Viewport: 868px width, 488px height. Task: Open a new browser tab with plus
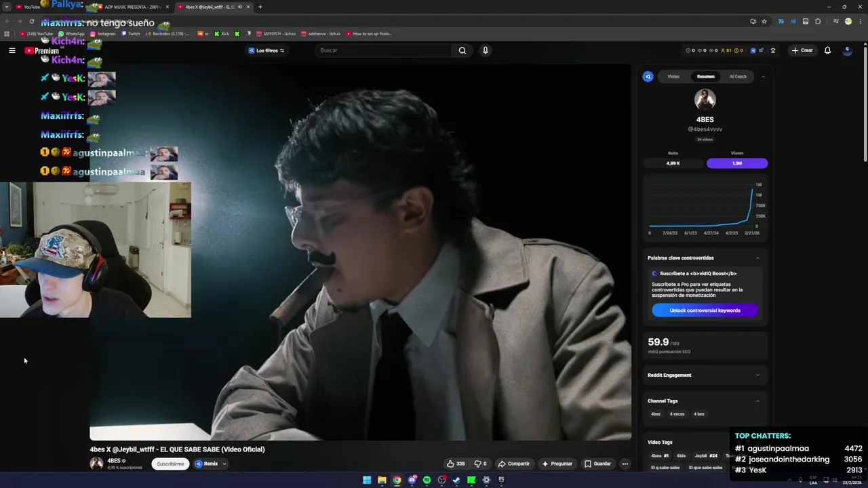coord(260,7)
